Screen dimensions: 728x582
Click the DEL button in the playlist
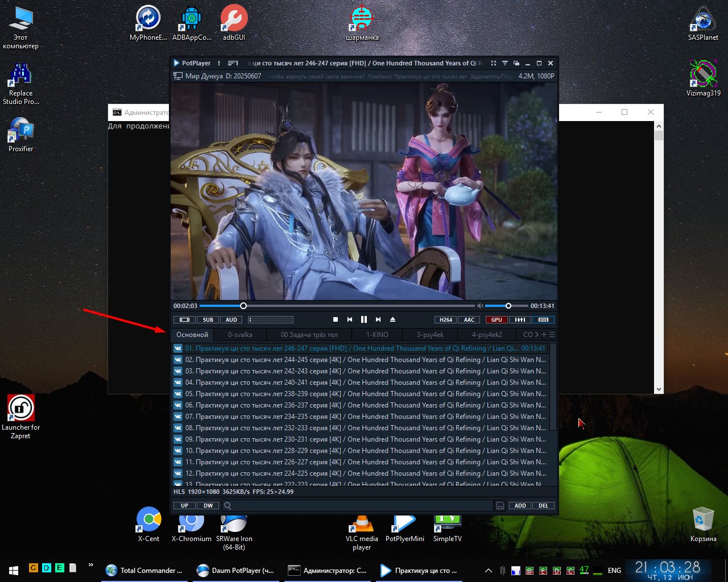[543, 505]
